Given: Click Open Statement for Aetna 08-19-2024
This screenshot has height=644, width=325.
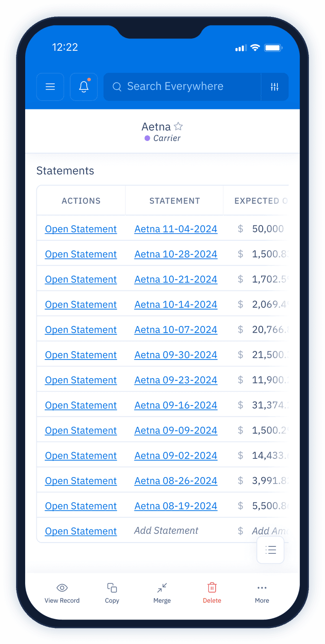Looking at the screenshot, I should tap(81, 506).
